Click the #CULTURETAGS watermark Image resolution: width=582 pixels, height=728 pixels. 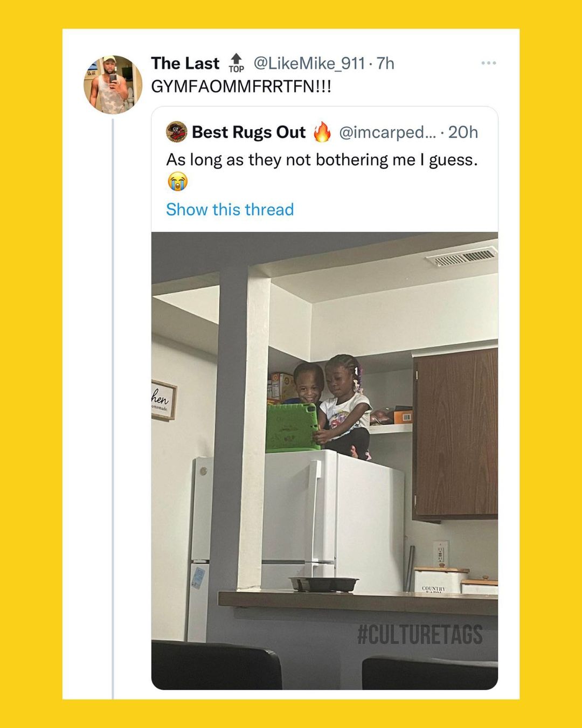(420, 634)
